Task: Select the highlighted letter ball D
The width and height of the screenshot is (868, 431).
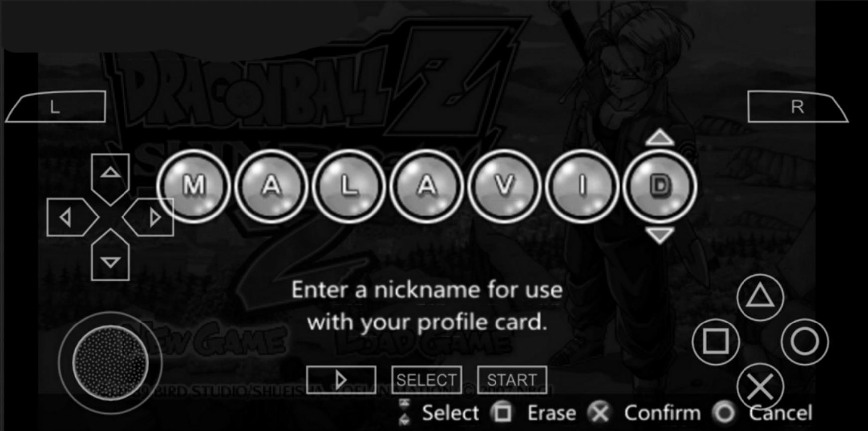Action: (x=660, y=186)
